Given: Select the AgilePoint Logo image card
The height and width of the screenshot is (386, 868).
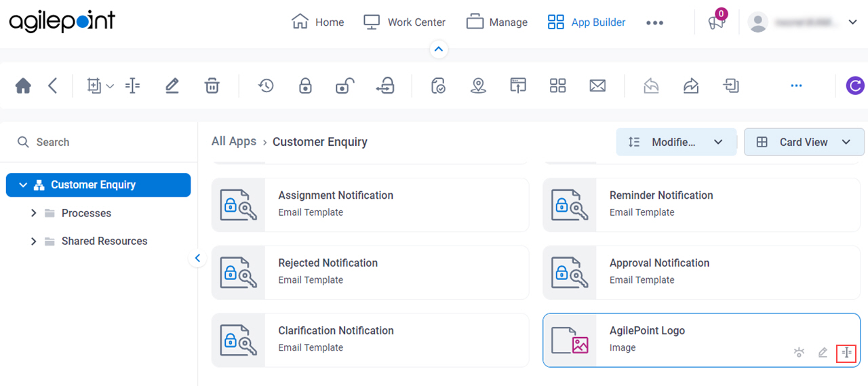Looking at the screenshot, I should pos(702,341).
